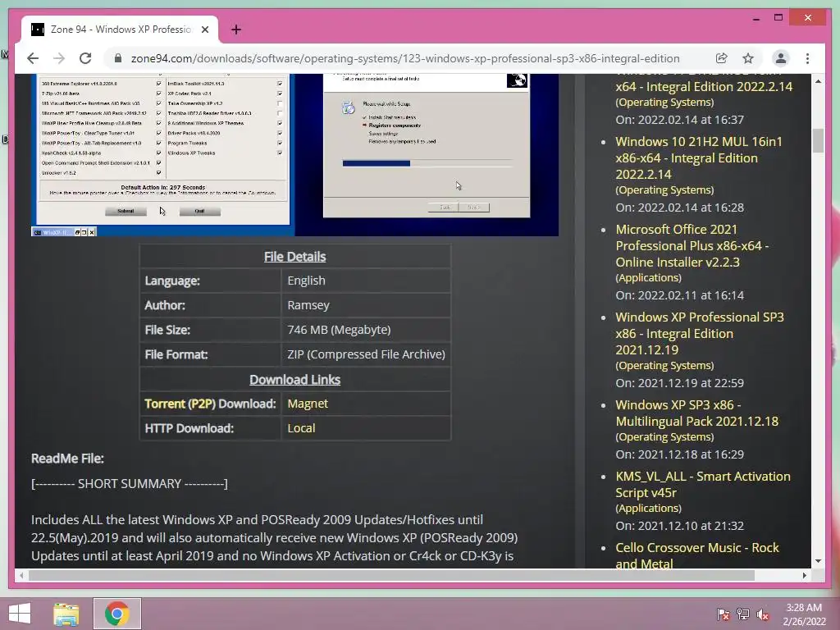The height and width of the screenshot is (630, 840).
Task: Click vertical scrollbar up arrow
Action: pyautogui.click(x=818, y=81)
